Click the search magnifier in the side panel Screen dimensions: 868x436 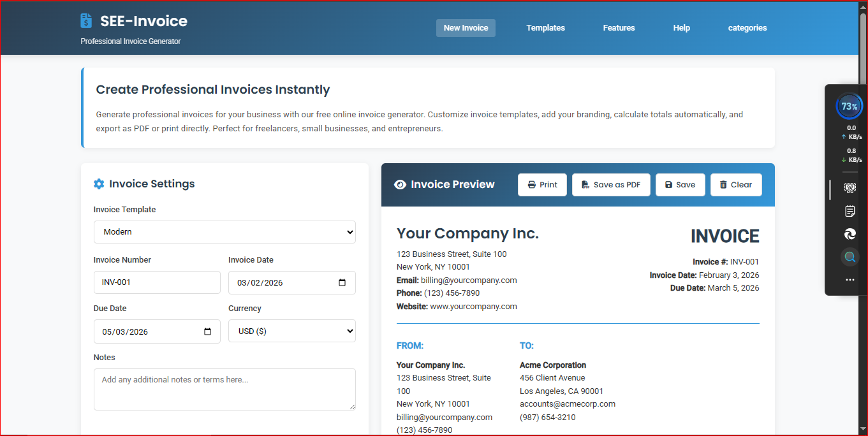(850, 257)
